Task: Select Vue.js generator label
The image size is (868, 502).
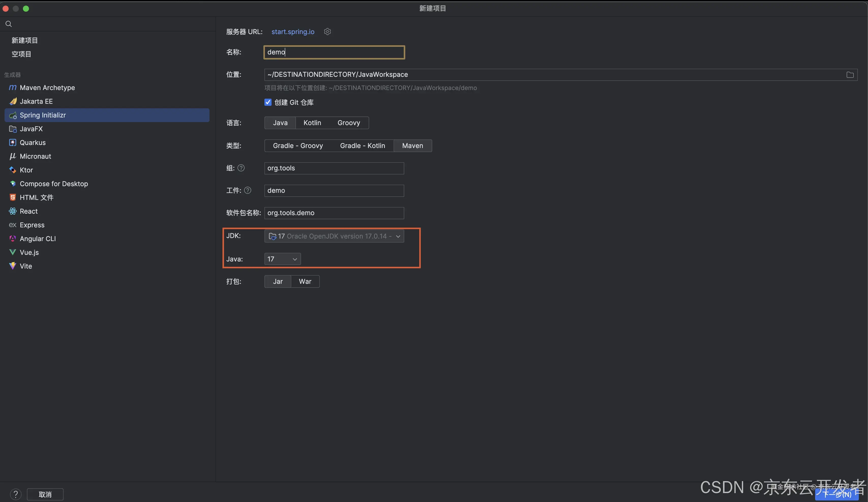Action: point(29,252)
